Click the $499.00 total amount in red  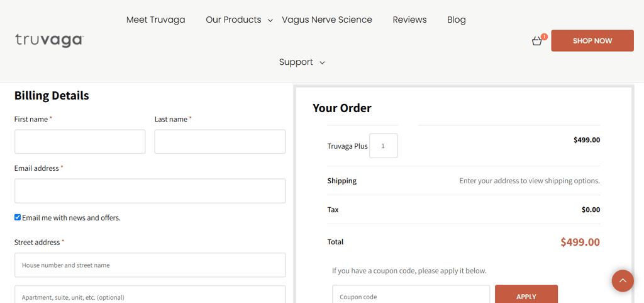point(580,242)
